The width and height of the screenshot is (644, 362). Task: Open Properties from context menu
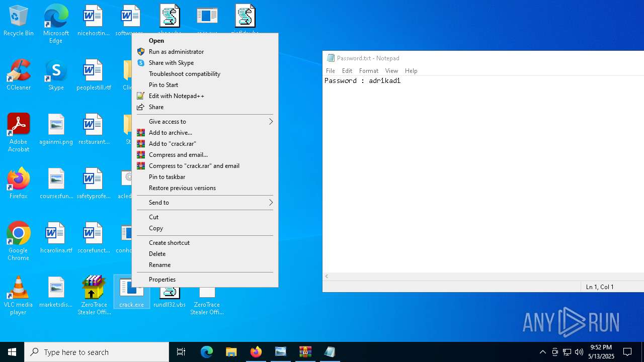pos(205,280)
